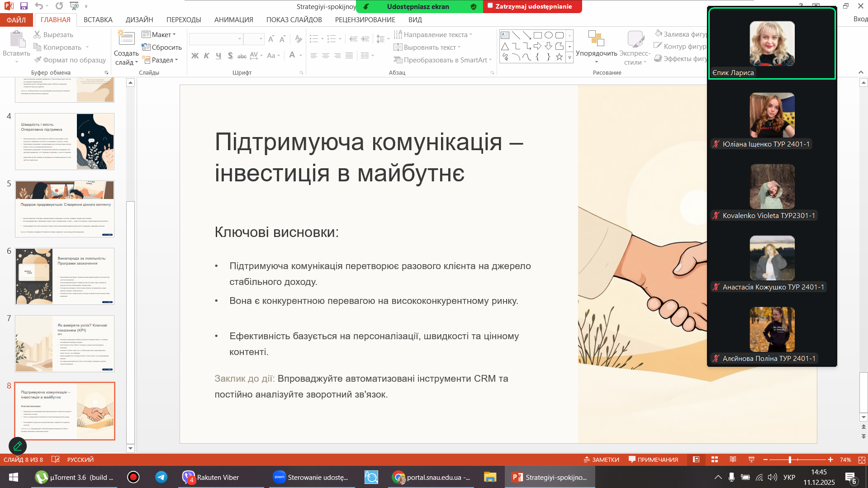Expand the Layout (Макет) dropdown
The height and width of the screenshot is (488, 868).
point(159,35)
